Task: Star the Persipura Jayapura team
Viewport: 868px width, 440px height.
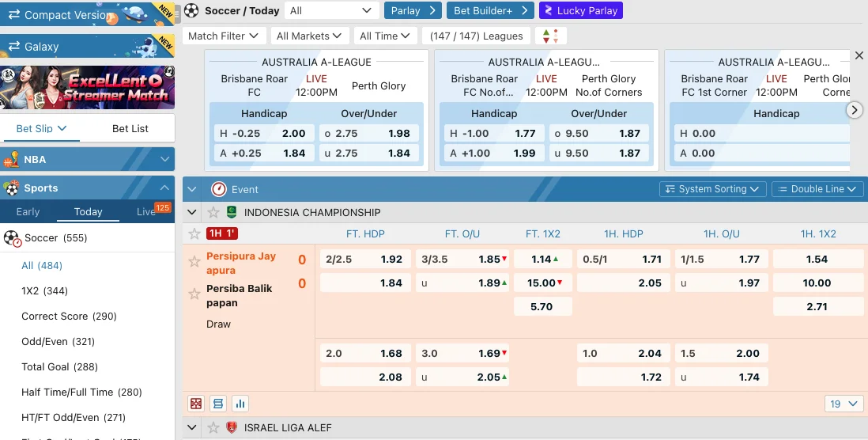Action: [x=194, y=261]
